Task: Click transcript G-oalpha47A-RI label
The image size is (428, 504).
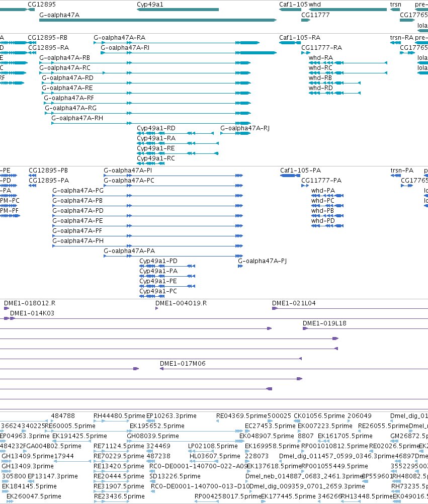Action: point(125,48)
